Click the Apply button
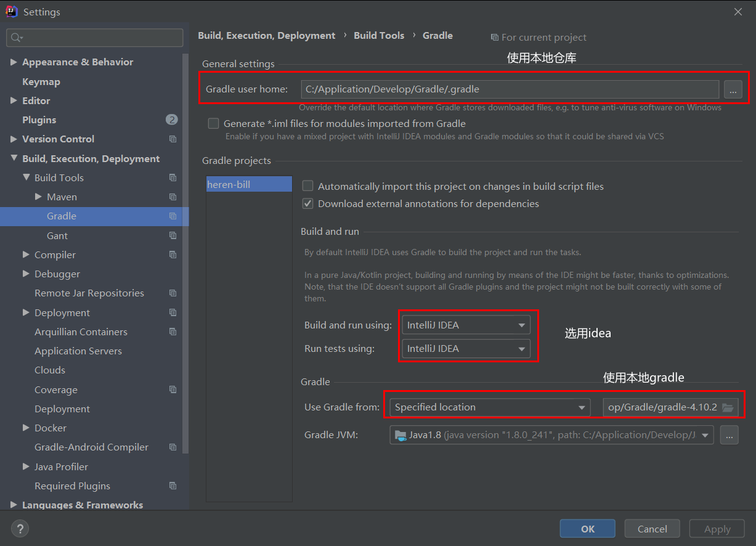The height and width of the screenshot is (546, 756). [717, 529]
